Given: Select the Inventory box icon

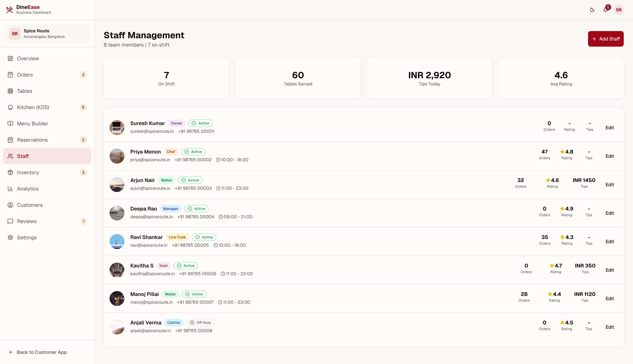Looking at the screenshot, I should click(10, 172).
